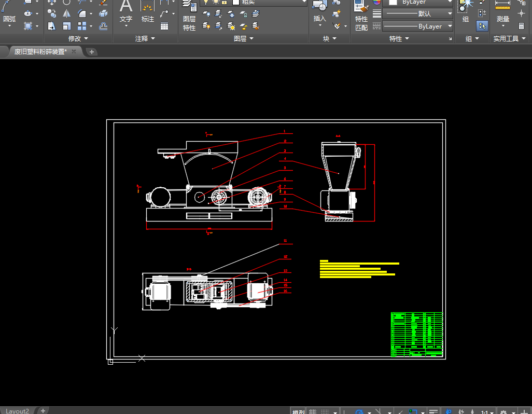
Task: Toggle Layer Lock icon in layer panel
Action: [243, 13]
